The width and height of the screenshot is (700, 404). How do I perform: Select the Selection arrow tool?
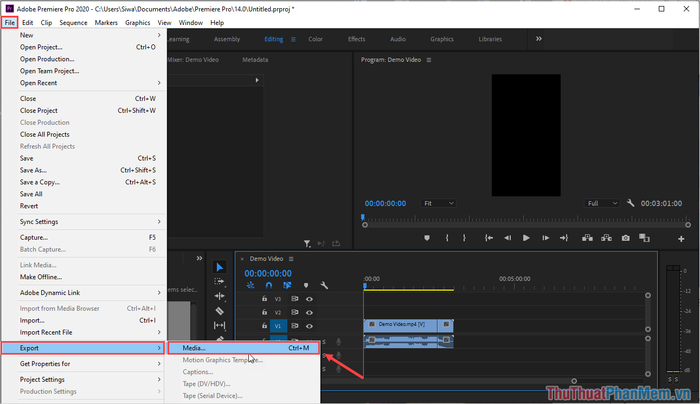[220, 267]
